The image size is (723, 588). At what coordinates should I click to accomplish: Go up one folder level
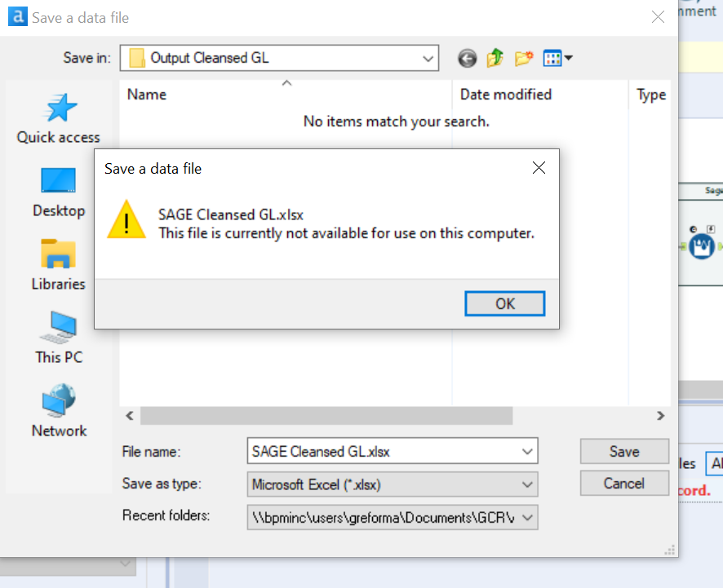pos(494,58)
